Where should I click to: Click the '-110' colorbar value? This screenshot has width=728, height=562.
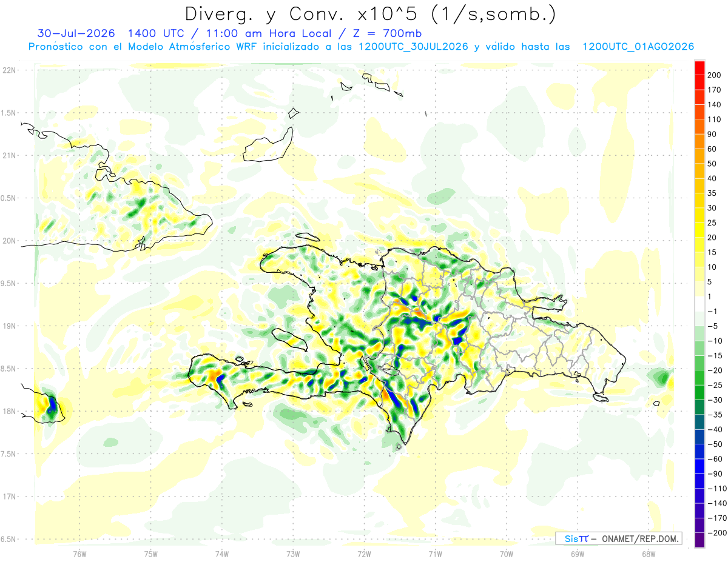[717, 489]
